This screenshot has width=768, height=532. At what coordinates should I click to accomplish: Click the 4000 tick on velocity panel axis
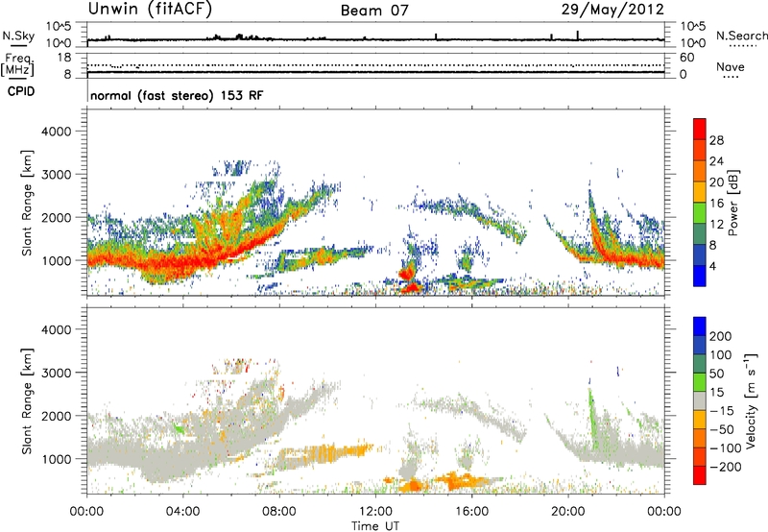pos(56,329)
